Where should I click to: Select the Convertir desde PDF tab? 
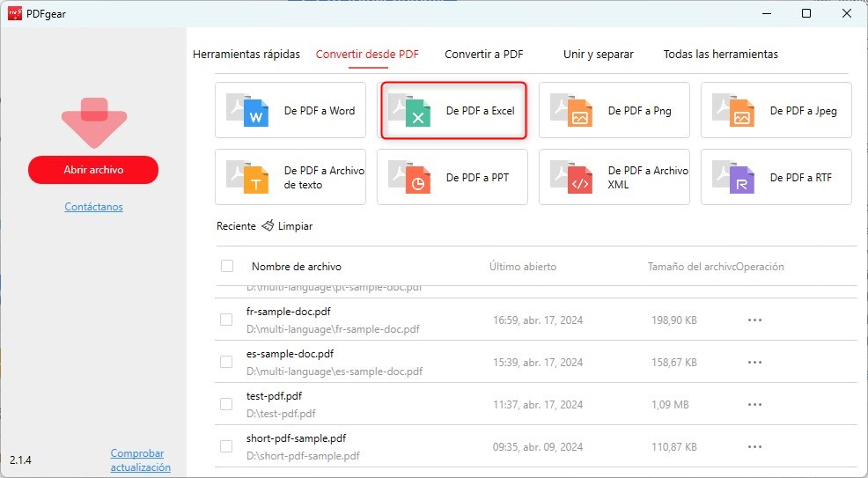coord(368,55)
